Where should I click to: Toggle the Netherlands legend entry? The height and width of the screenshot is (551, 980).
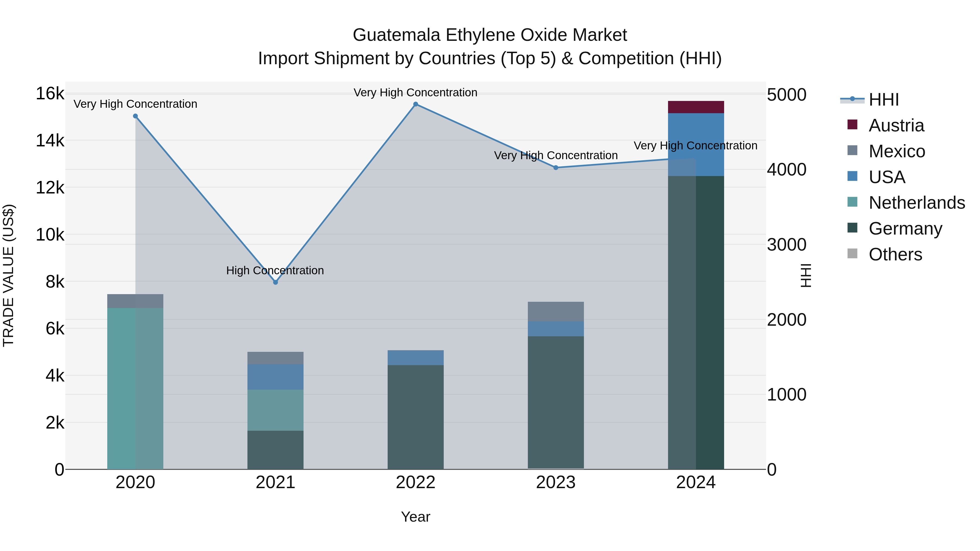point(906,203)
